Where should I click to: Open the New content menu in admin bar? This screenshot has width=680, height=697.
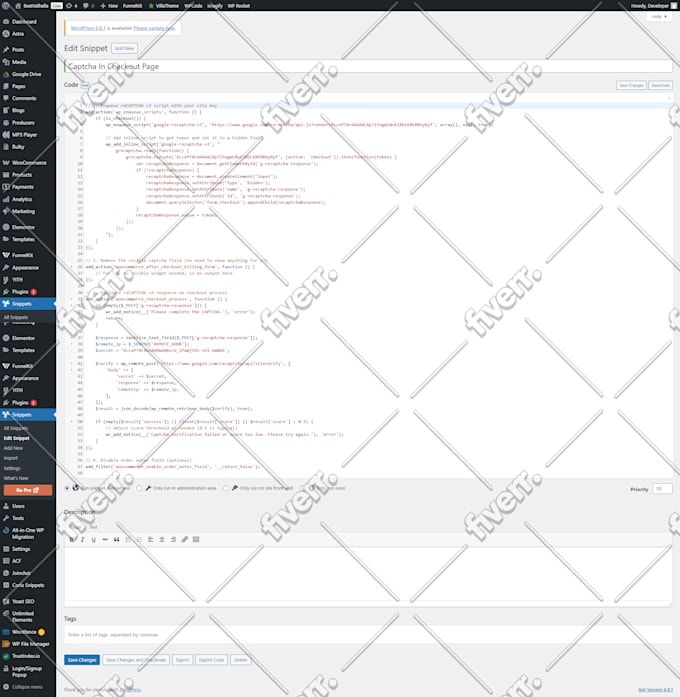tap(109, 6)
